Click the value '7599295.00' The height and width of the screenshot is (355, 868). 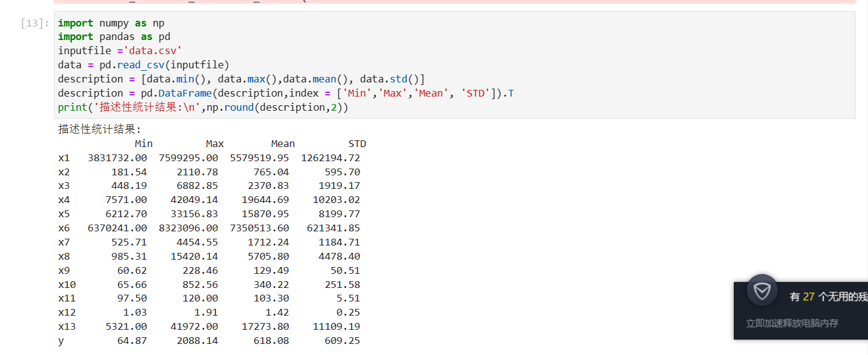click(188, 158)
